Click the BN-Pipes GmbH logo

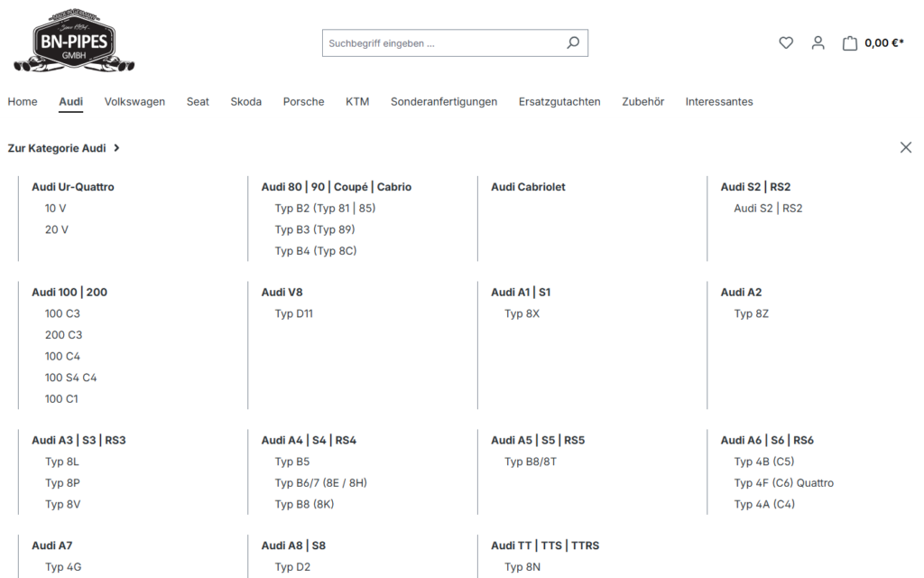[74, 41]
